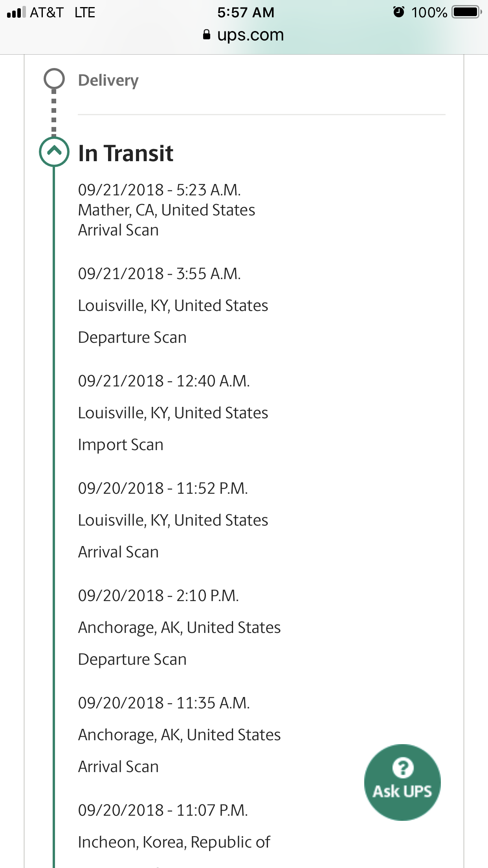The height and width of the screenshot is (868, 488).
Task: Tap the Mather, CA location line
Action: point(167,210)
